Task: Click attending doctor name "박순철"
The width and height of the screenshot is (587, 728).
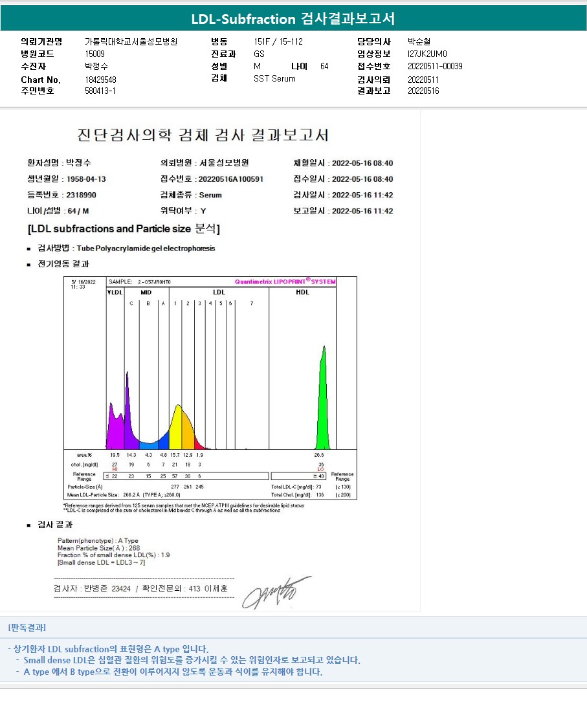Action: [x=419, y=42]
